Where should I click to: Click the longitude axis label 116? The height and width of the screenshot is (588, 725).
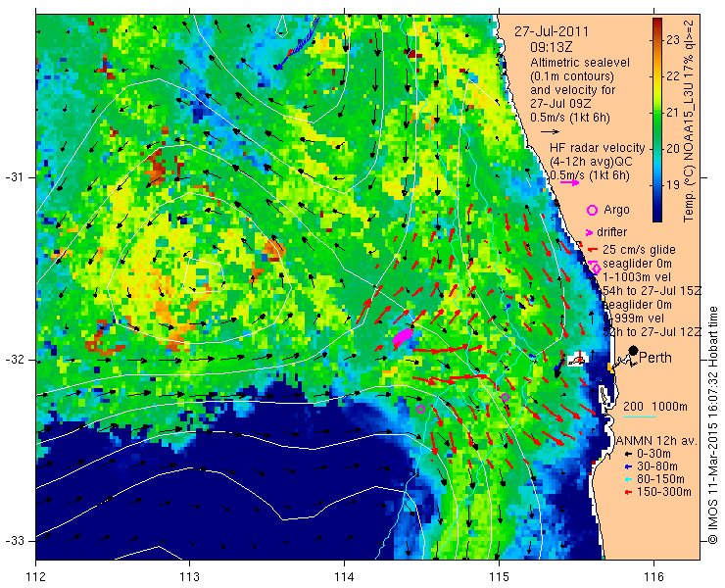(x=653, y=577)
